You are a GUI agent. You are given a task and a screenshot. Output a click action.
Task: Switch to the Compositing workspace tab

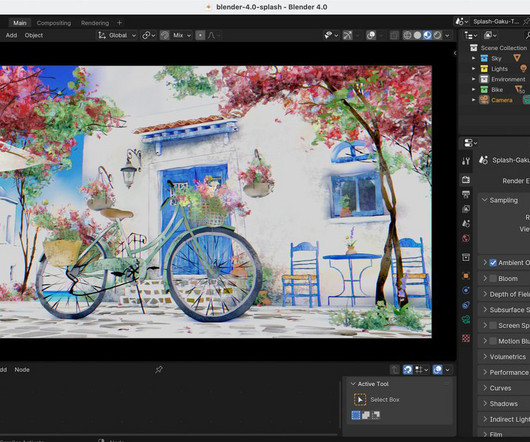pyautogui.click(x=54, y=23)
